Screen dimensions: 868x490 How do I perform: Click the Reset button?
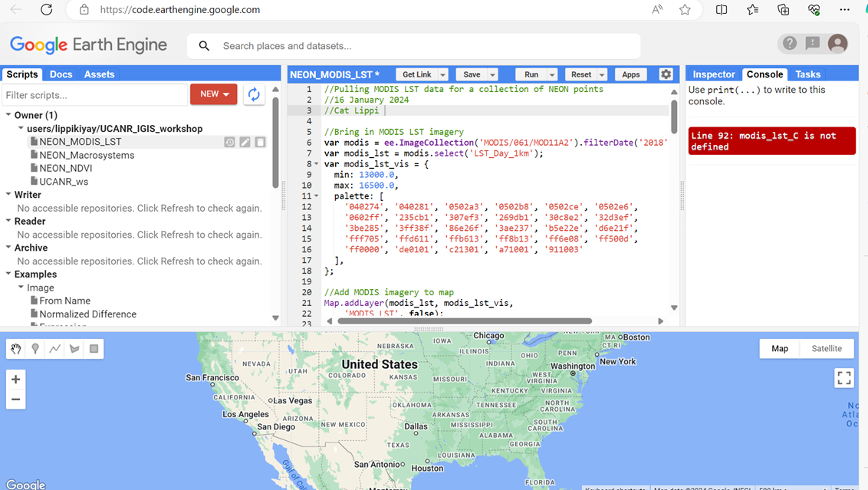pos(581,74)
